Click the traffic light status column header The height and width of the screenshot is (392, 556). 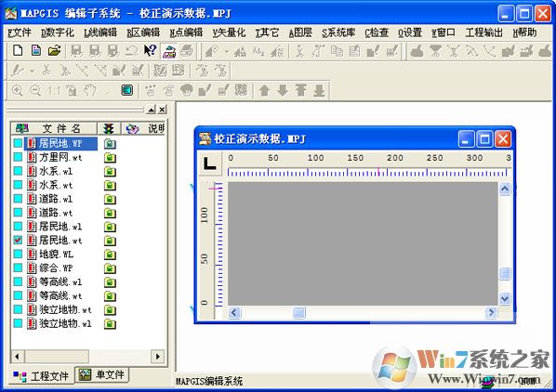pyautogui.click(x=109, y=128)
